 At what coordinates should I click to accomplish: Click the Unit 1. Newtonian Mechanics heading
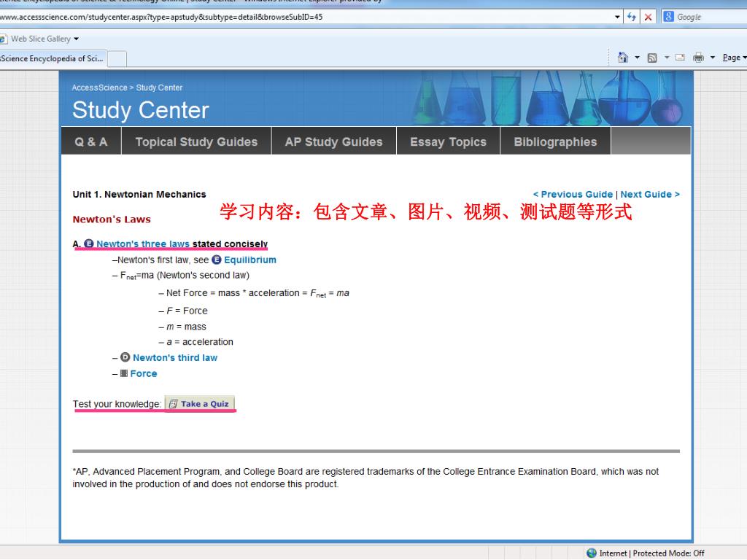(139, 194)
